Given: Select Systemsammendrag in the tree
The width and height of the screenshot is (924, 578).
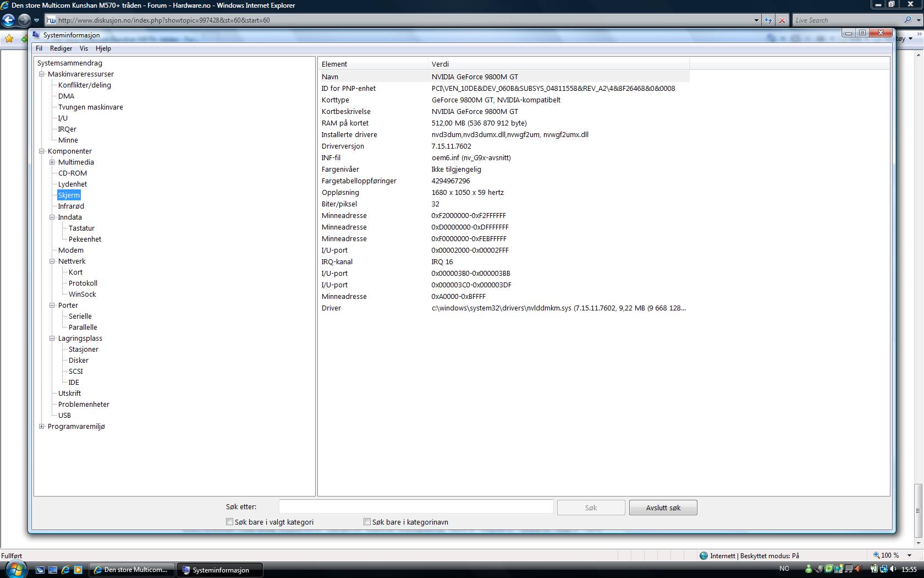Looking at the screenshot, I should coord(70,63).
